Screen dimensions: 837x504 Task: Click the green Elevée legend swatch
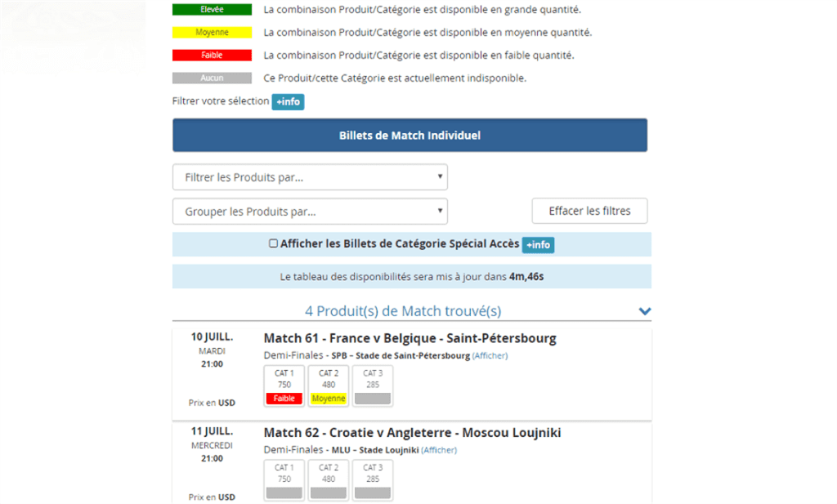click(x=212, y=10)
